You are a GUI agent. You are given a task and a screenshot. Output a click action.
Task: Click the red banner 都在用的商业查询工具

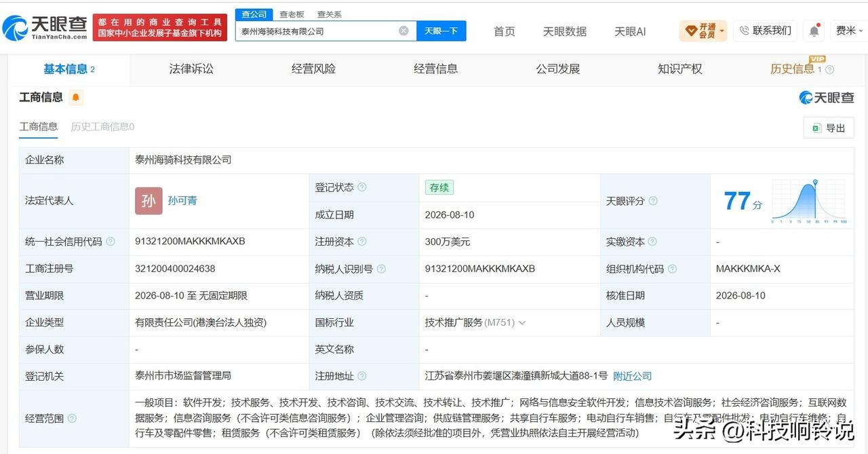point(160,28)
